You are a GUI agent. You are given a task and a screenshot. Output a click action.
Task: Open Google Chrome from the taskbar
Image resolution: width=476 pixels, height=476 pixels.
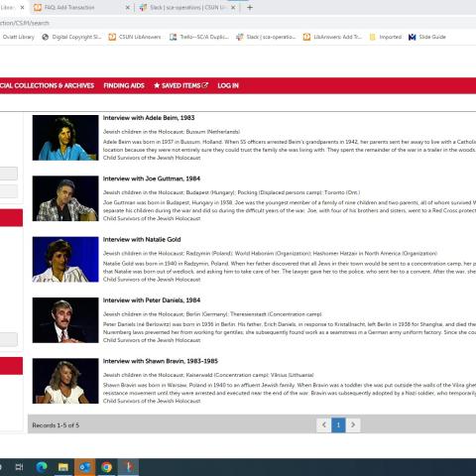(x=106, y=467)
